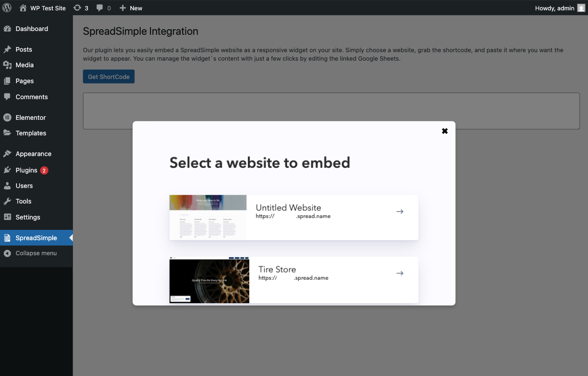The image size is (588, 376).
Task: Select the Untitled Website thumbnail
Action: (x=208, y=217)
